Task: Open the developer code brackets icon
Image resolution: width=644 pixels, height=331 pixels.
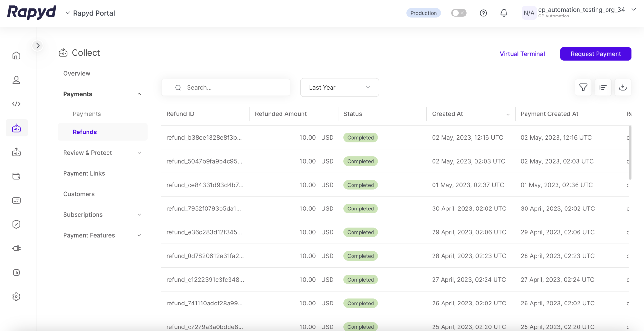Action: pos(16,104)
